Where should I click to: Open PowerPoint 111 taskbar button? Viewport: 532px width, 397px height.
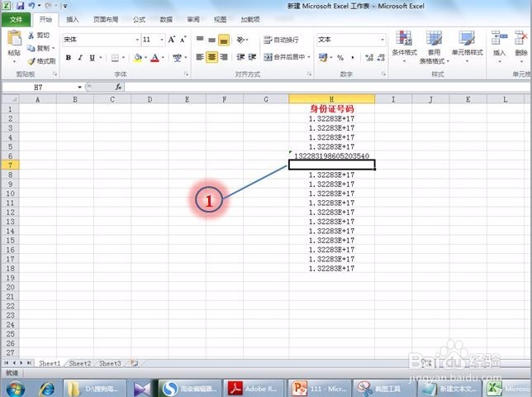(x=318, y=389)
